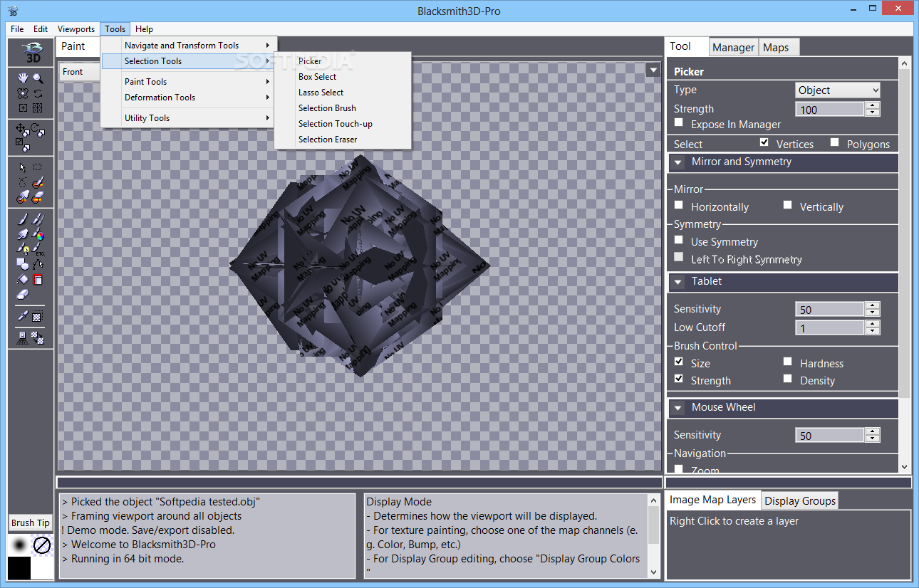Enable Mirror Vertically checkbox

(x=787, y=205)
